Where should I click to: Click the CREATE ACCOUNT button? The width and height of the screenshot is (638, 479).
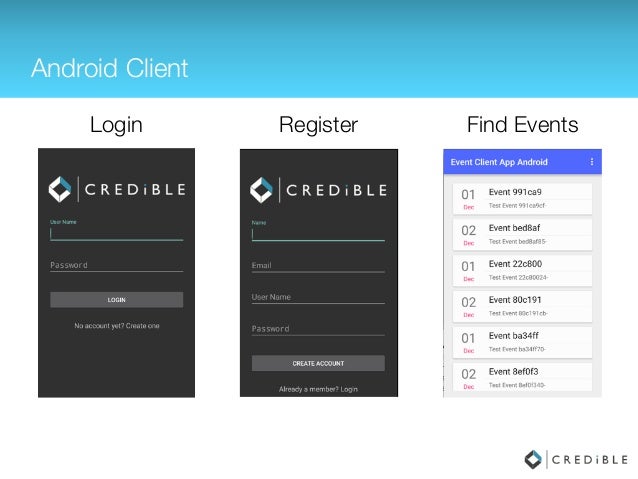(318, 363)
